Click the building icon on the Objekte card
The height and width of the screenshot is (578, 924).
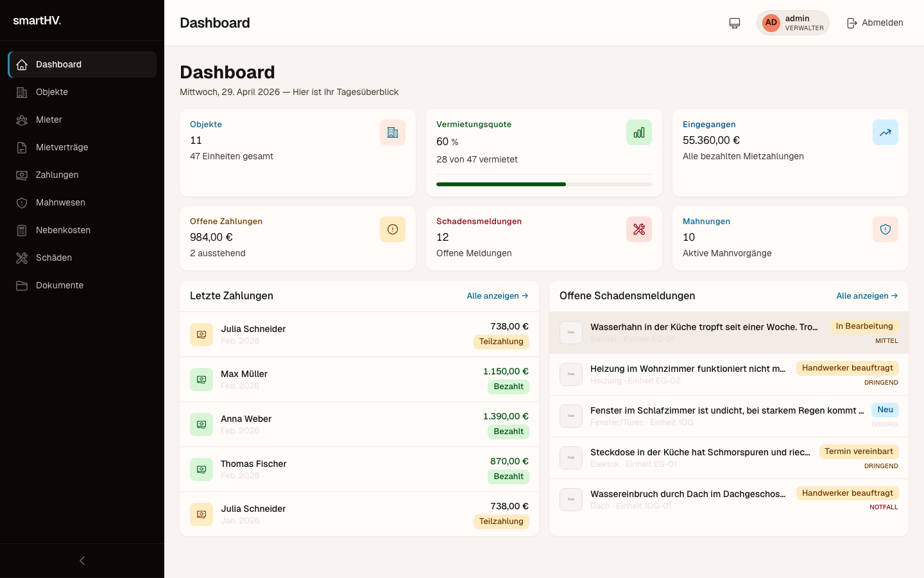pyautogui.click(x=393, y=132)
